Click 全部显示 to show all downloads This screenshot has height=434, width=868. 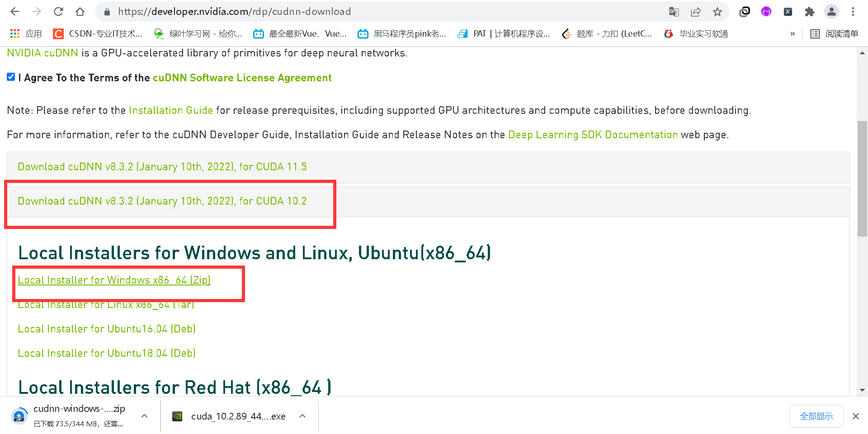[816, 416]
